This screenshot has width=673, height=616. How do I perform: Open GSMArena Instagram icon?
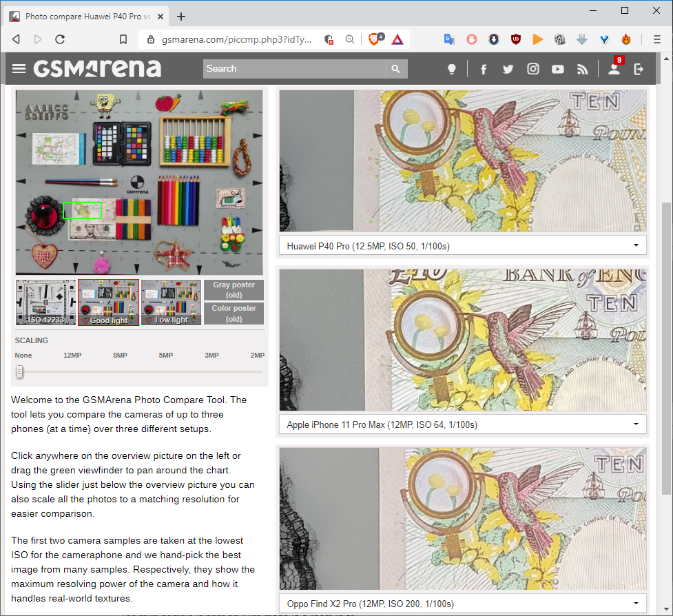pyautogui.click(x=533, y=69)
